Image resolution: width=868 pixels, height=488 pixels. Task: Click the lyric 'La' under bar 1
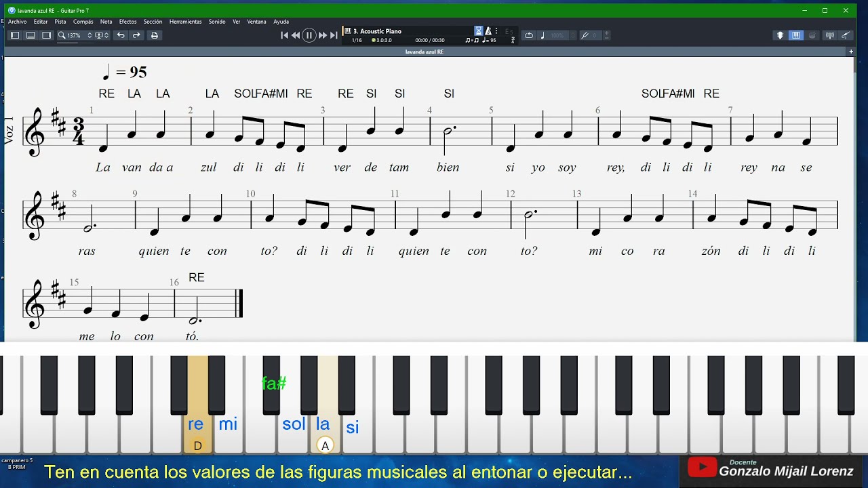pyautogui.click(x=102, y=167)
